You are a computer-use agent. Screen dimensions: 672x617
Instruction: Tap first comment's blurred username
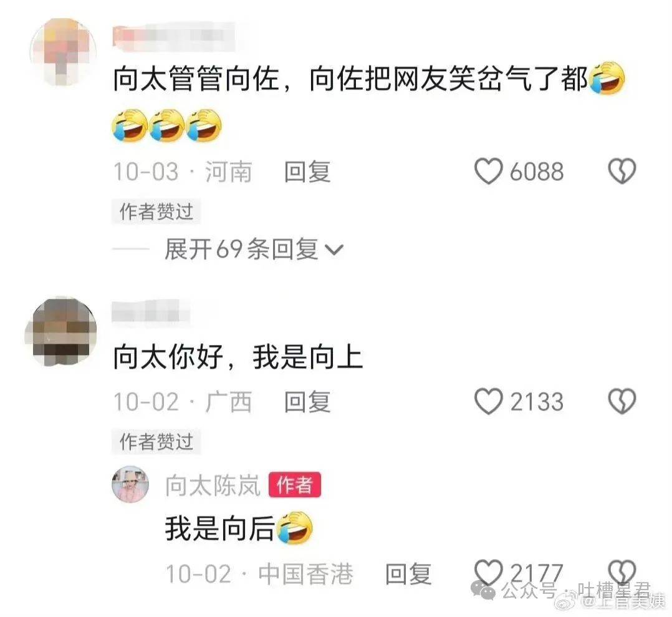click(174, 36)
